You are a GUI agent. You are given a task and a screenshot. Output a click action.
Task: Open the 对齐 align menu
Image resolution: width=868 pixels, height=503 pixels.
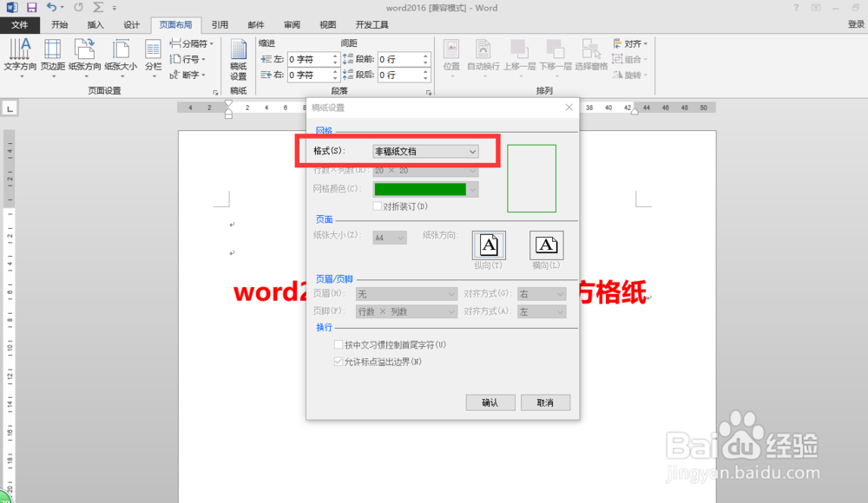(x=630, y=43)
